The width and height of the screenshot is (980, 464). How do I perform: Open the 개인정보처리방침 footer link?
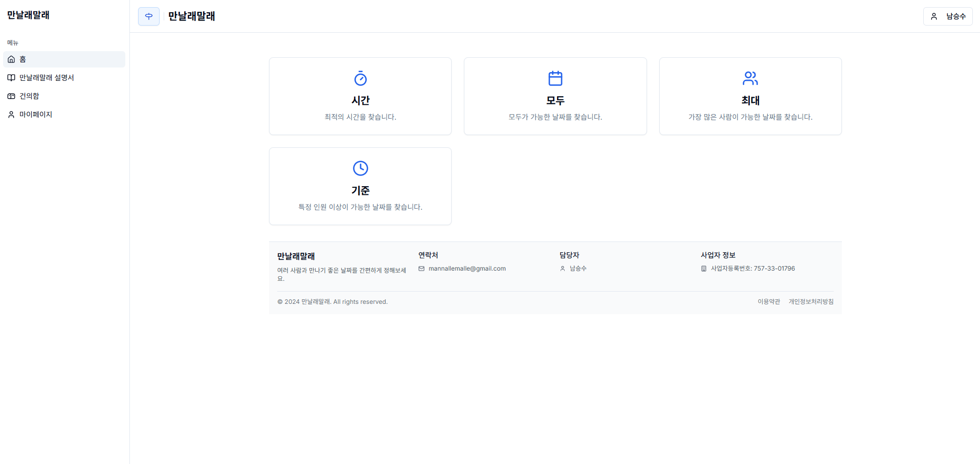(x=811, y=302)
